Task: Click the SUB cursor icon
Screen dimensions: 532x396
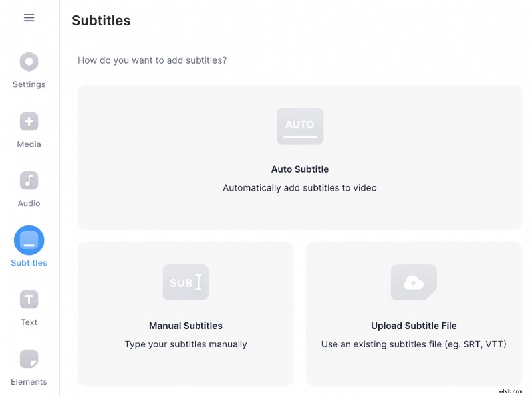Action: coord(186,282)
